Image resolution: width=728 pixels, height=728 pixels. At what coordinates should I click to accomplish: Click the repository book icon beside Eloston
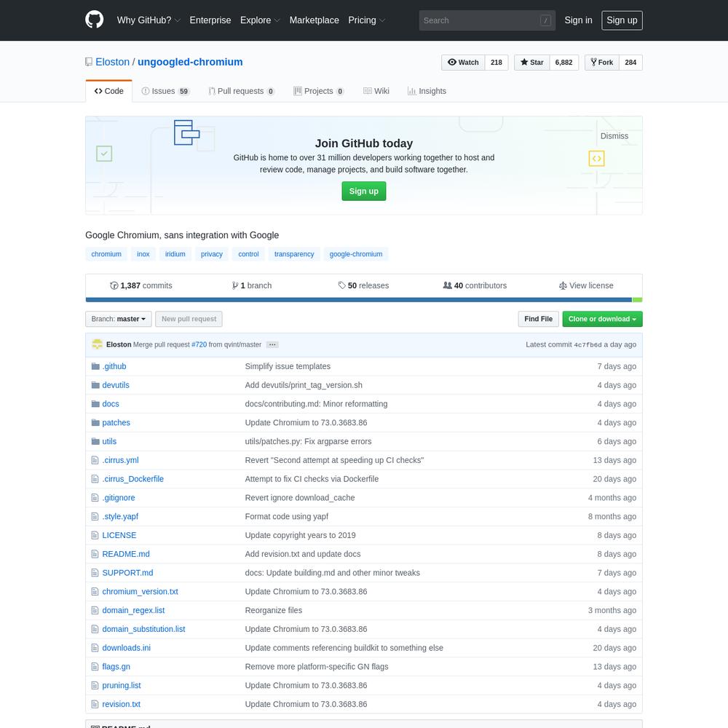coord(89,62)
